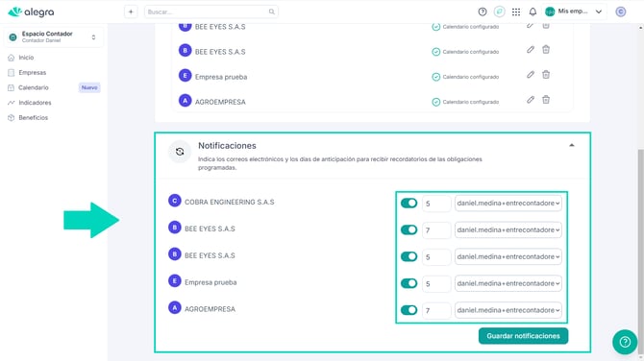Toggle notifications for AGROEMPRESA

tap(409, 310)
